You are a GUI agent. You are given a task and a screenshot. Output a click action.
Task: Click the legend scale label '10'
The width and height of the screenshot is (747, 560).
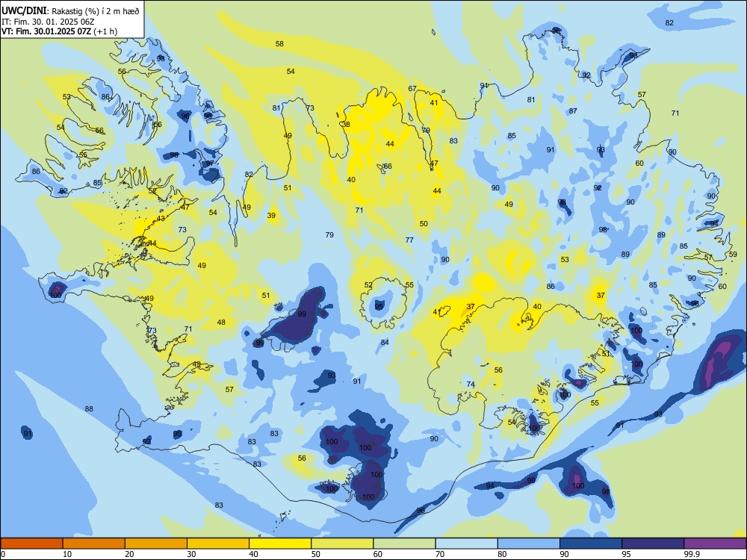[x=67, y=554]
